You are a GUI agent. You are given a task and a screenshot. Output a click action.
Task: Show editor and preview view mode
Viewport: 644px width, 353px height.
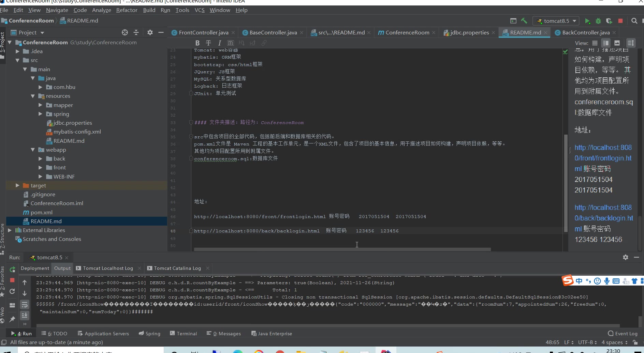[606, 43]
